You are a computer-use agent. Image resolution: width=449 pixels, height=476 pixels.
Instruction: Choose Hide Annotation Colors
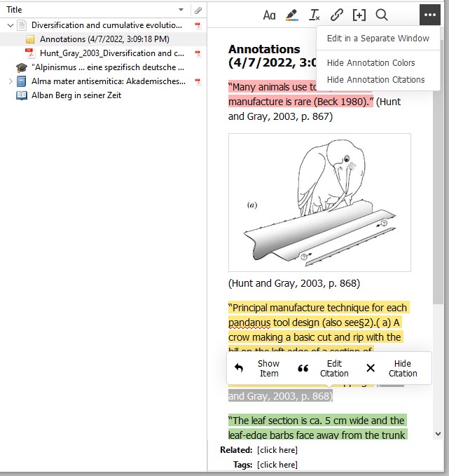click(371, 62)
